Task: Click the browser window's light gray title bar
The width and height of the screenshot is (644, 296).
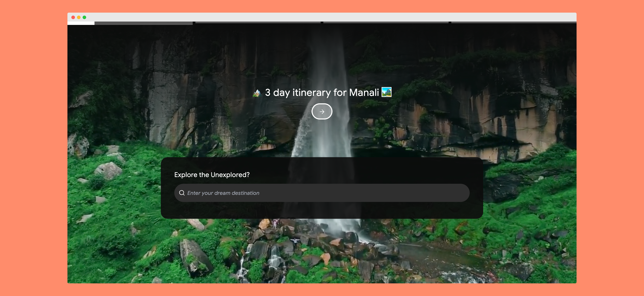Action: [x=325, y=17]
